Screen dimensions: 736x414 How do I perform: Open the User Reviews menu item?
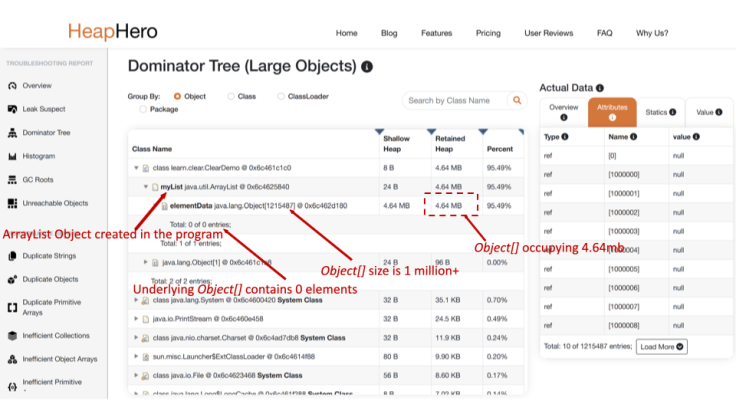point(549,33)
